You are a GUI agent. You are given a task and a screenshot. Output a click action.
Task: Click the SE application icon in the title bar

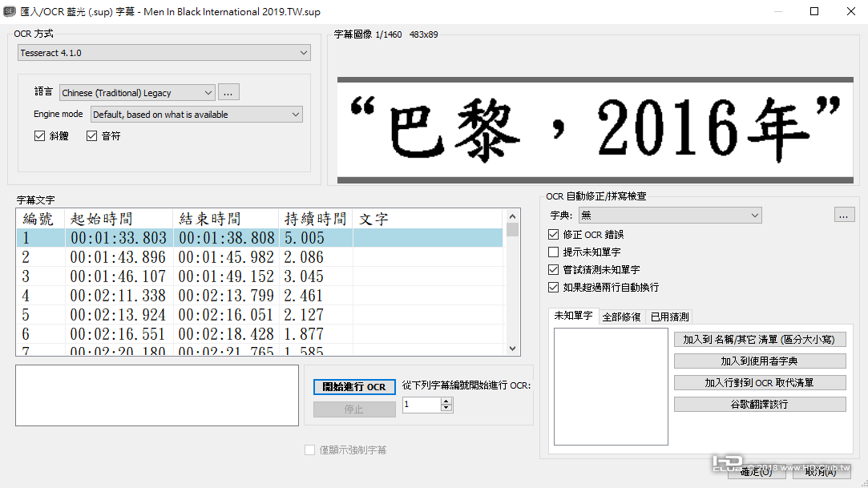click(x=11, y=11)
